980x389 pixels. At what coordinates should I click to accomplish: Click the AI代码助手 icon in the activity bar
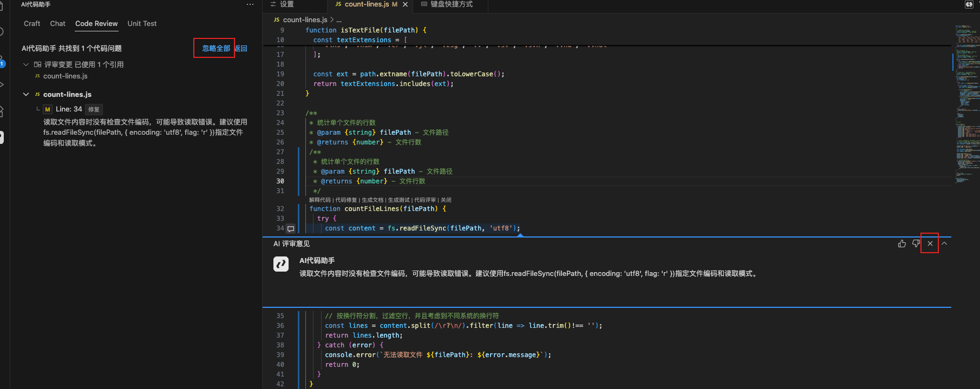[x=2, y=137]
